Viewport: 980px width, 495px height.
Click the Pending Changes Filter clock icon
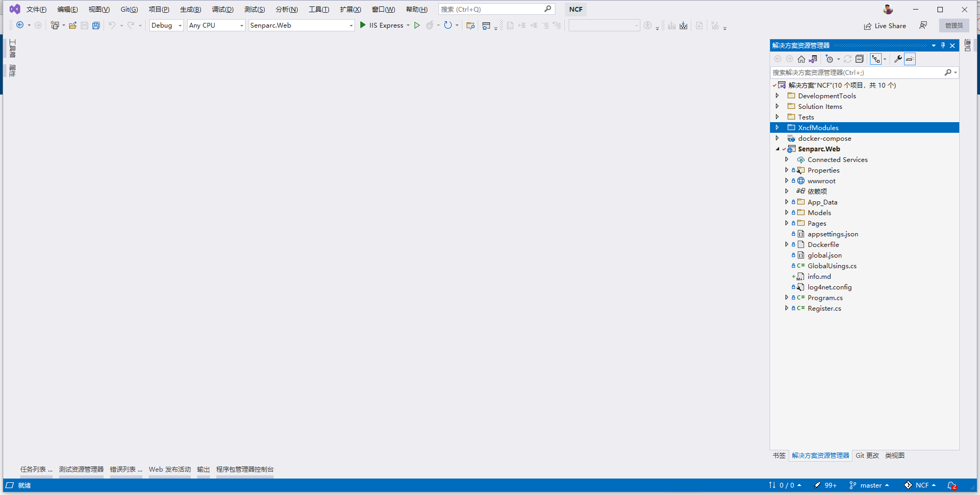click(829, 59)
